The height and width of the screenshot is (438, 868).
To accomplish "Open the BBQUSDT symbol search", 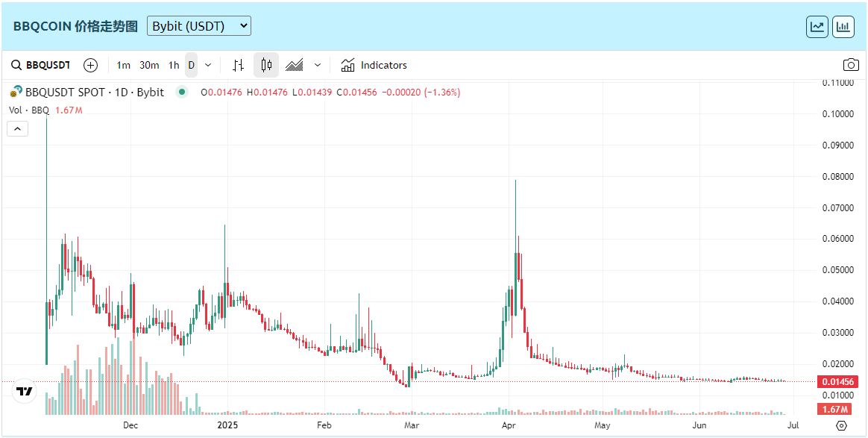I will (41, 65).
